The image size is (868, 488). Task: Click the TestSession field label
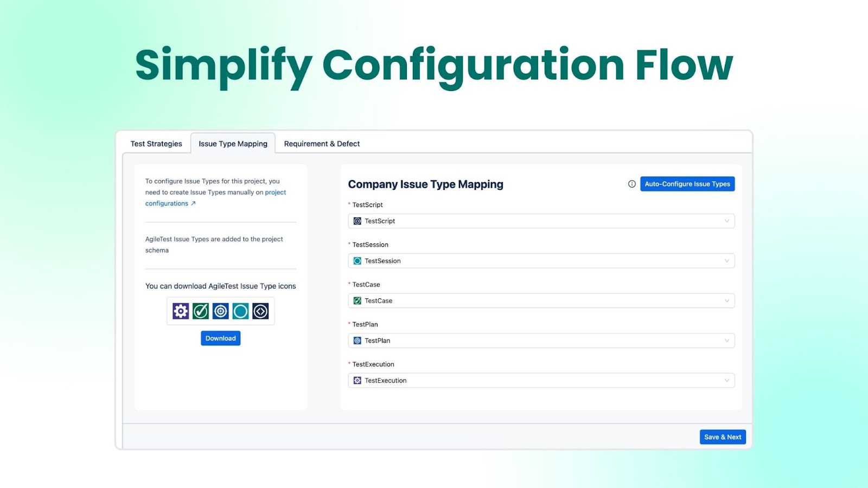click(371, 245)
